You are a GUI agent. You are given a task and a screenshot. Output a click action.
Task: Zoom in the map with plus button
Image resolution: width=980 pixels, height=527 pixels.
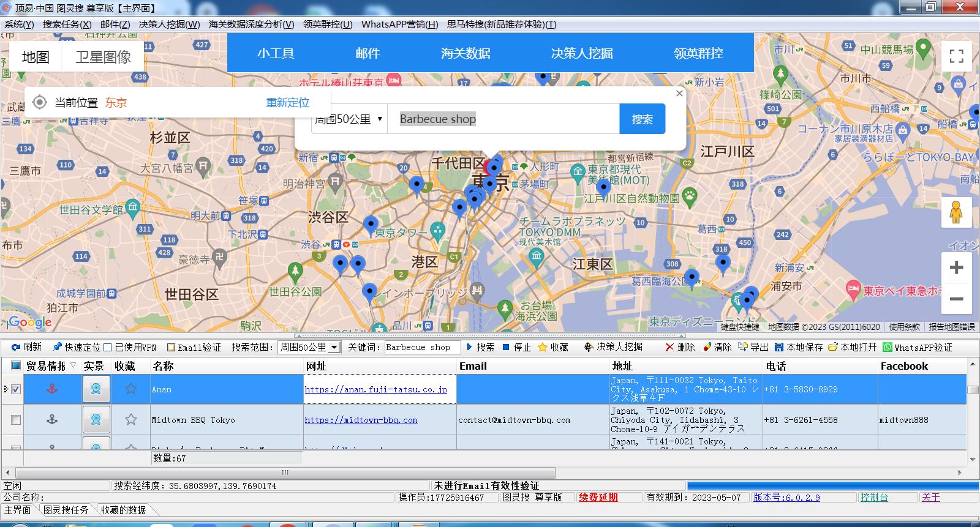956,267
